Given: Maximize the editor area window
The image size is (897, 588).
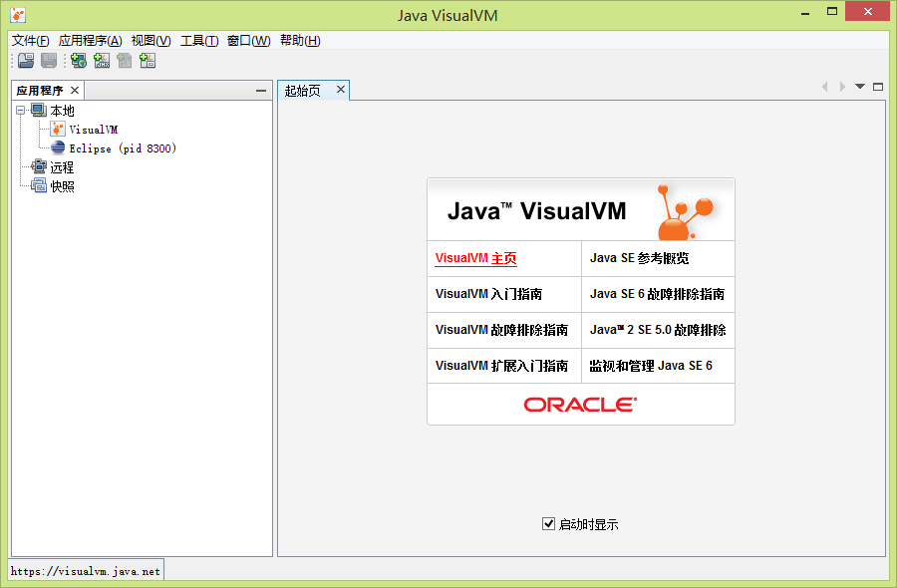Looking at the screenshot, I should point(878,87).
